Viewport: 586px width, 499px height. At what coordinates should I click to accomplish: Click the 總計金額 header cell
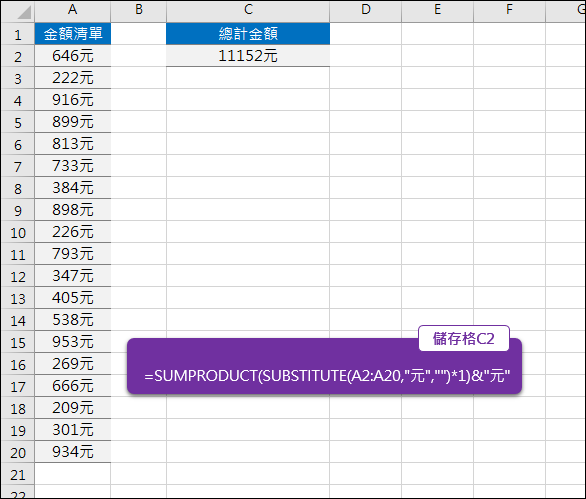[248, 34]
